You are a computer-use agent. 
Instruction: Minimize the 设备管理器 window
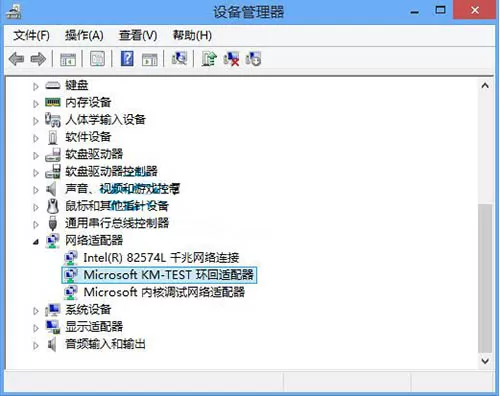coord(415,12)
